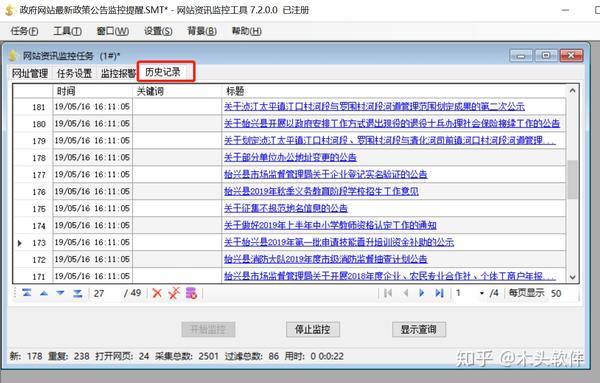Open the link in row 181

click(x=374, y=106)
